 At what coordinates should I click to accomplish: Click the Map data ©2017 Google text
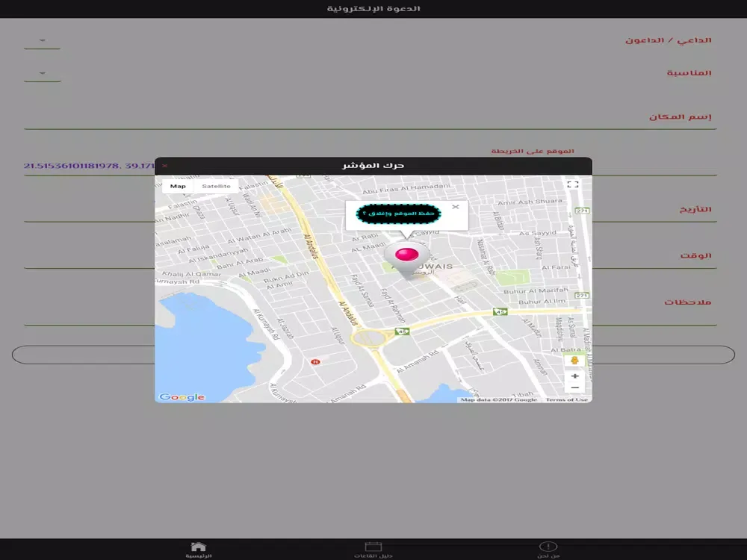click(x=499, y=399)
